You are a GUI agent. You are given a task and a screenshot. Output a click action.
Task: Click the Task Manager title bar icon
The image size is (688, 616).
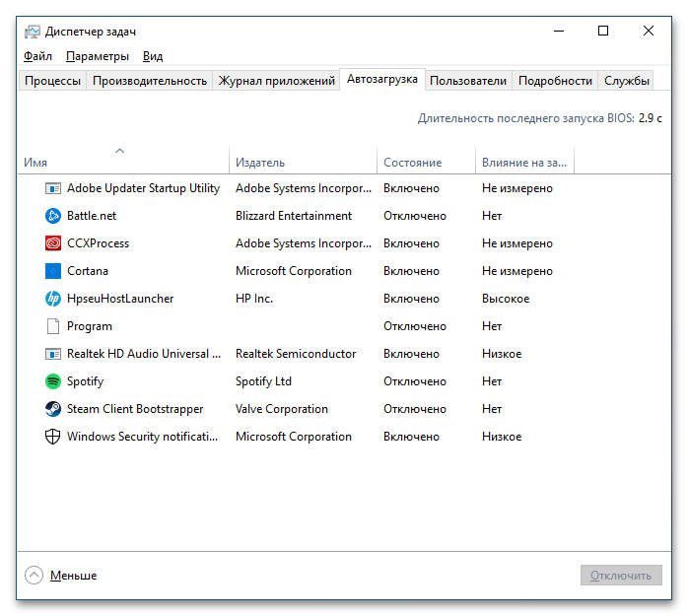32,32
